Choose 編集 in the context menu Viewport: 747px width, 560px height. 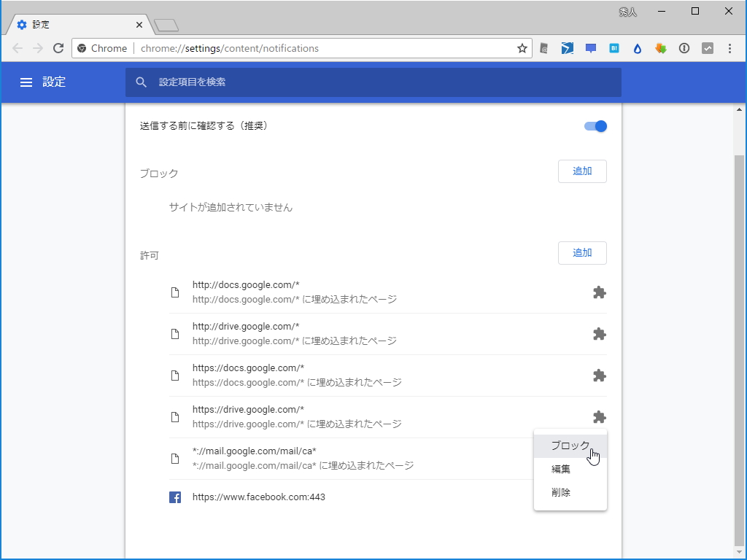(x=560, y=468)
